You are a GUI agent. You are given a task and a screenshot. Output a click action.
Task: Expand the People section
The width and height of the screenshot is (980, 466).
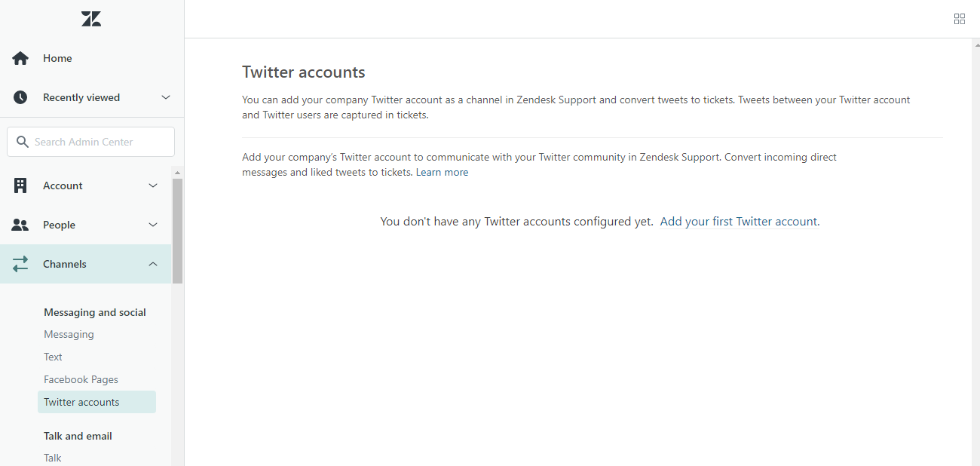(x=152, y=224)
